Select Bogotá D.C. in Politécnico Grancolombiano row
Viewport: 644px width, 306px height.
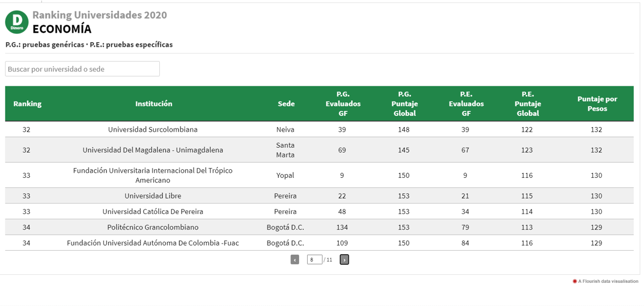pyautogui.click(x=286, y=228)
